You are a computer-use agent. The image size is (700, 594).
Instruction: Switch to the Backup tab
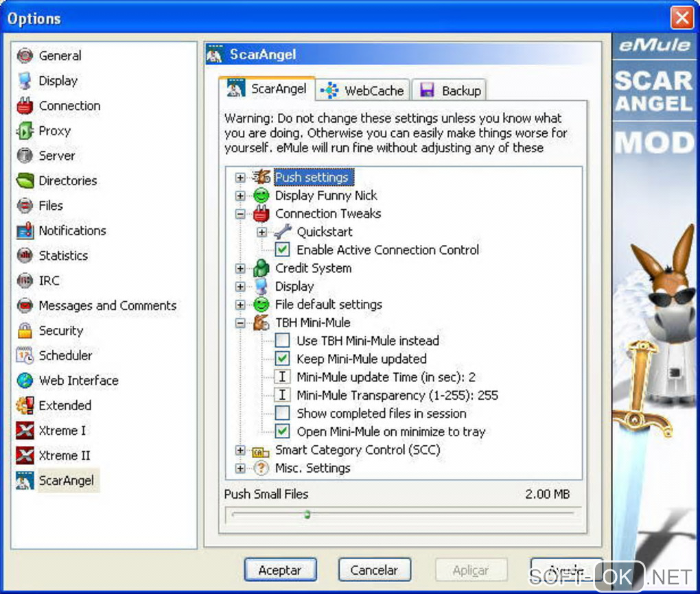449,91
